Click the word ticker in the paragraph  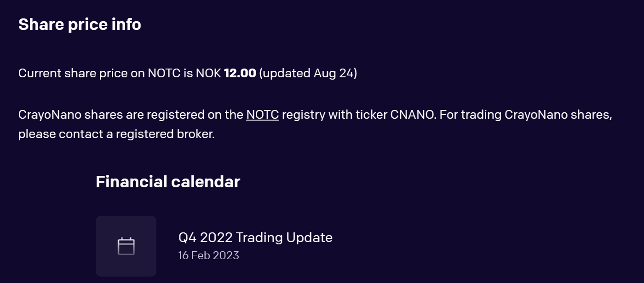pyautogui.click(x=372, y=115)
